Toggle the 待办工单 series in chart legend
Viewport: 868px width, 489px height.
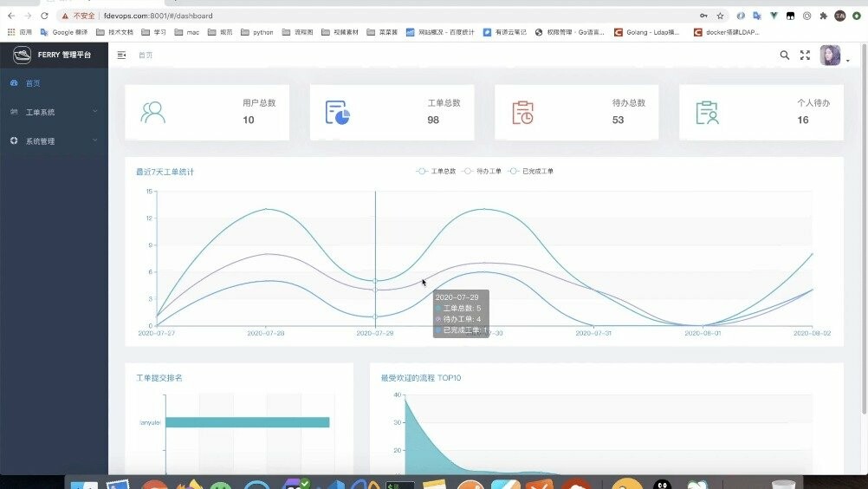pos(482,171)
